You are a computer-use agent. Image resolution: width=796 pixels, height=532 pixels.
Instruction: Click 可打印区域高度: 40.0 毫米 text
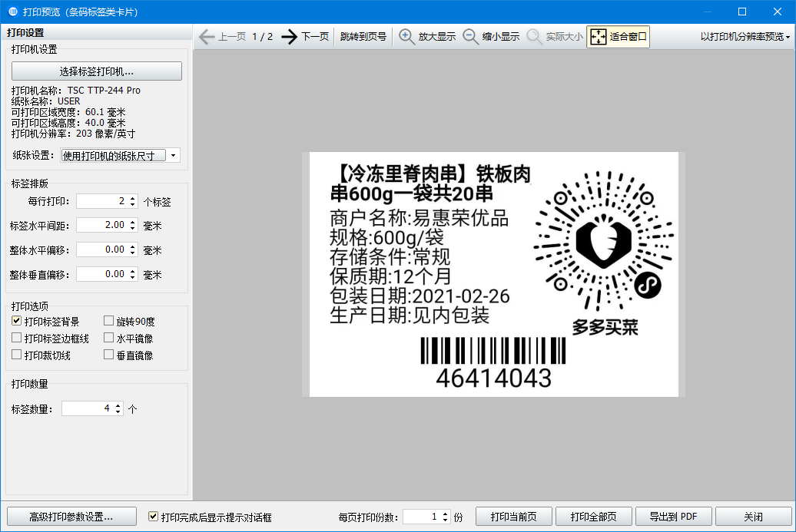68,123
